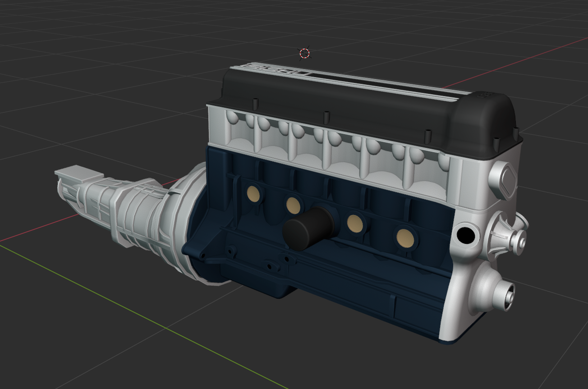Image resolution: width=588 pixels, height=389 pixels.
Task: Select the black cylindrical oil filter
Action: (x=308, y=228)
